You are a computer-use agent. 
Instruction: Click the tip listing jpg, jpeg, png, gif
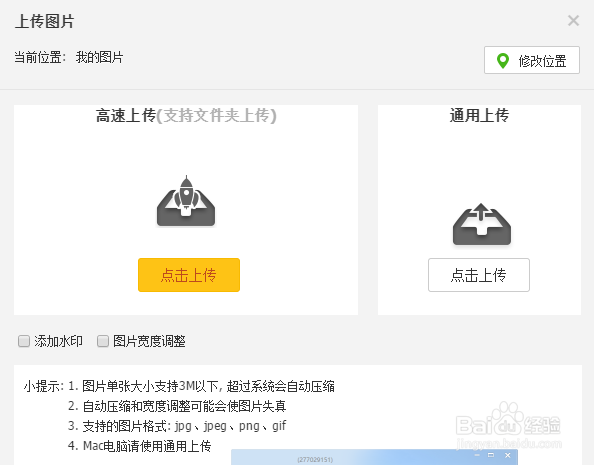click(177, 426)
